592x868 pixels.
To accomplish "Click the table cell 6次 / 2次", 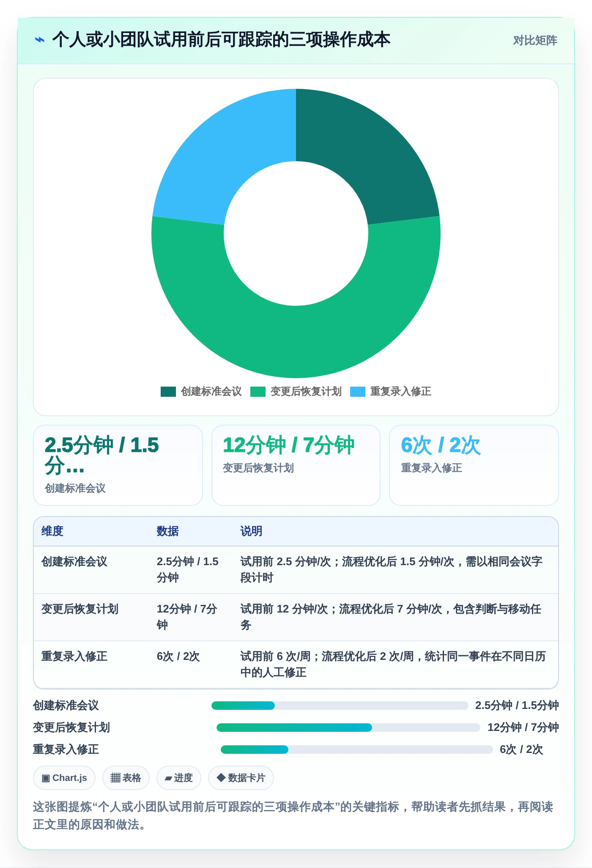I will tap(178, 656).
